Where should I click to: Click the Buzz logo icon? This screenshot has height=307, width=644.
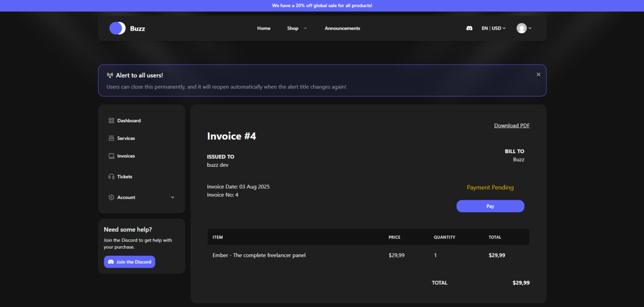(x=117, y=28)
